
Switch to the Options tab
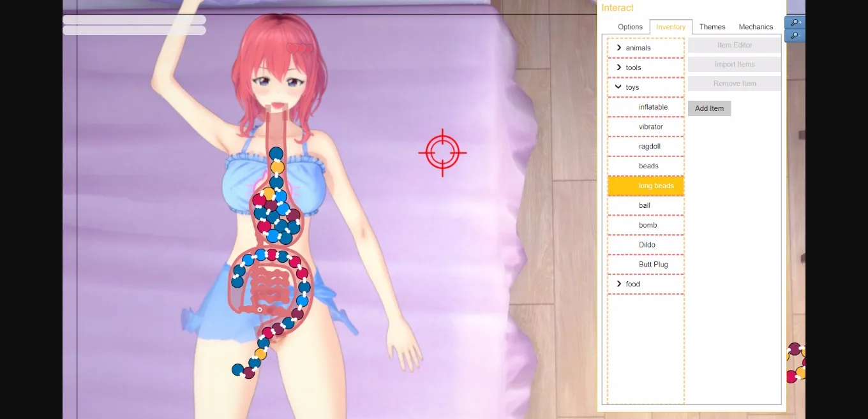pos(629,27)
